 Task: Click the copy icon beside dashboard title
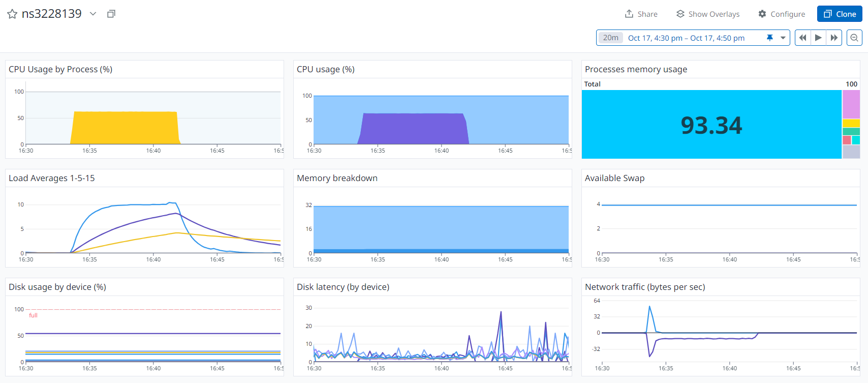111,14
